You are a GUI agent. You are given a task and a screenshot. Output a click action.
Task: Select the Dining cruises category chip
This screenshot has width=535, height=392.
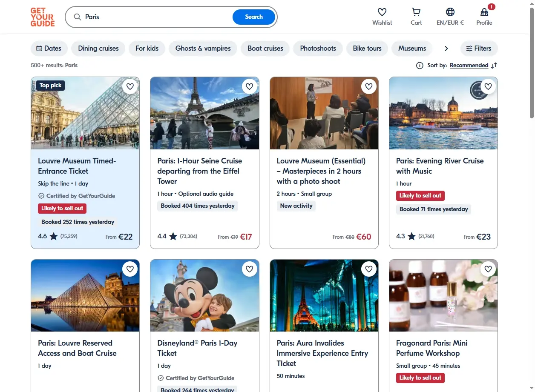coord(98,49)
